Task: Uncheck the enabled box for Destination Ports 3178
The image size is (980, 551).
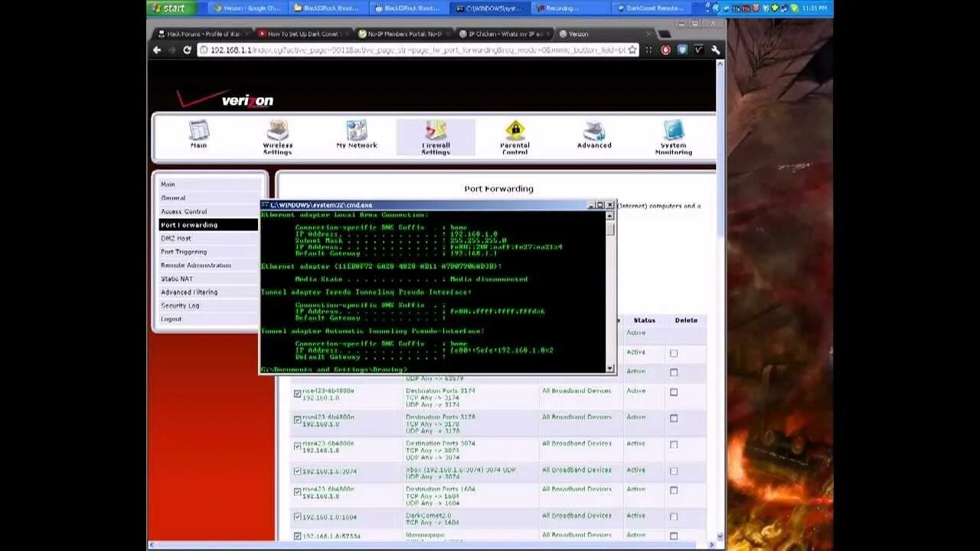Action: pos(297,419)
